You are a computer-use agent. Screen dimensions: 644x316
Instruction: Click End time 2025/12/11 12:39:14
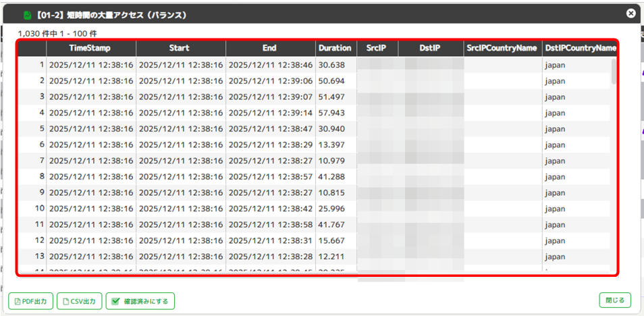point(271,113)
